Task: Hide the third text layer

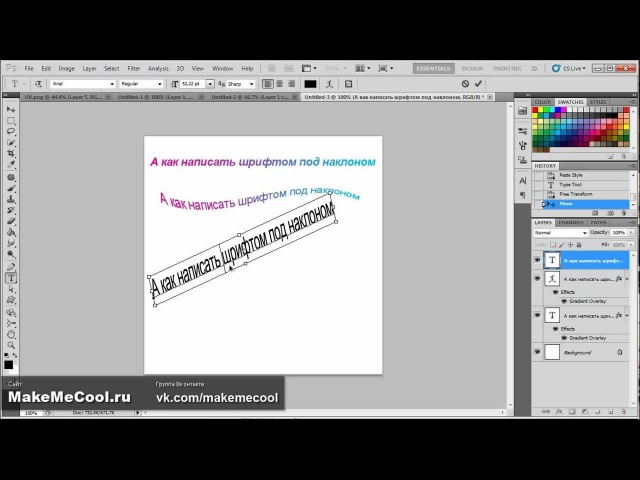Action: (538, 315)
